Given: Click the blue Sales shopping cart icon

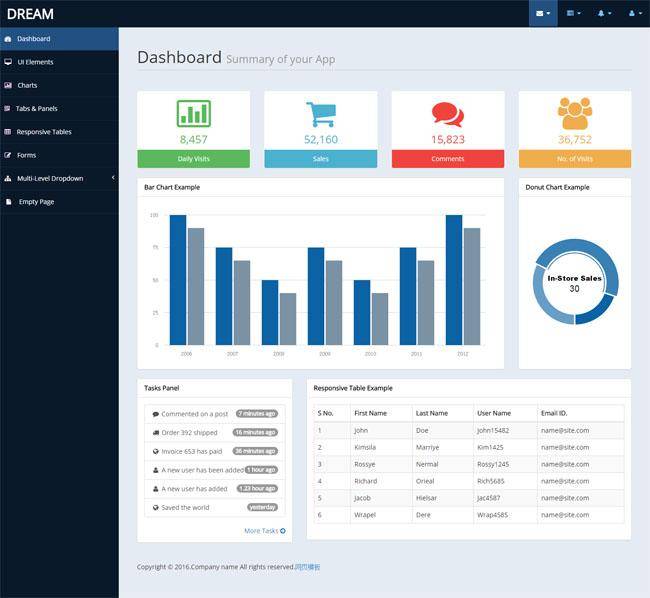Looking at the screenshot, I should [x=320, y=113].
